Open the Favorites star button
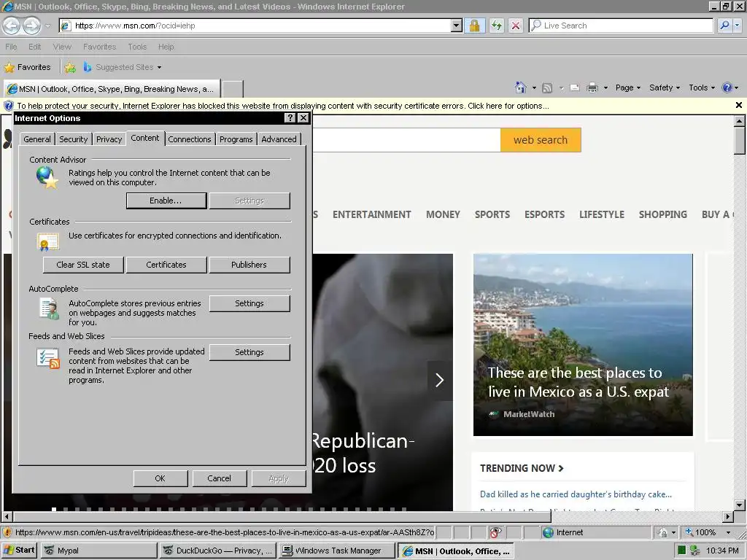The image size is (747, 560). coord(27,67)
